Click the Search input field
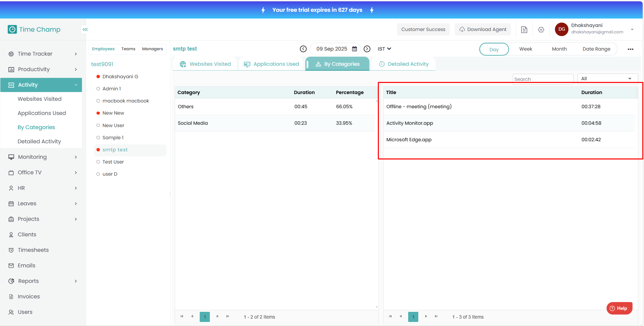 click(x=542, y=79)
